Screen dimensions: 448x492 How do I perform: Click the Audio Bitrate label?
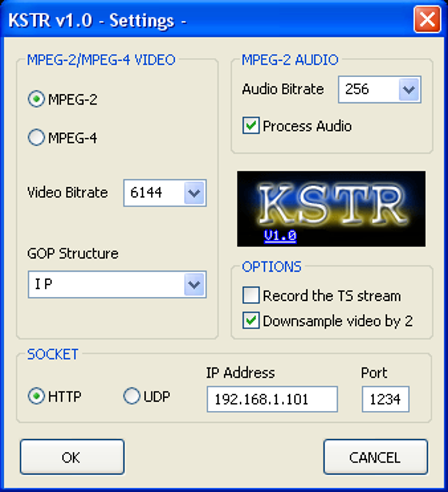coord(283,89)
